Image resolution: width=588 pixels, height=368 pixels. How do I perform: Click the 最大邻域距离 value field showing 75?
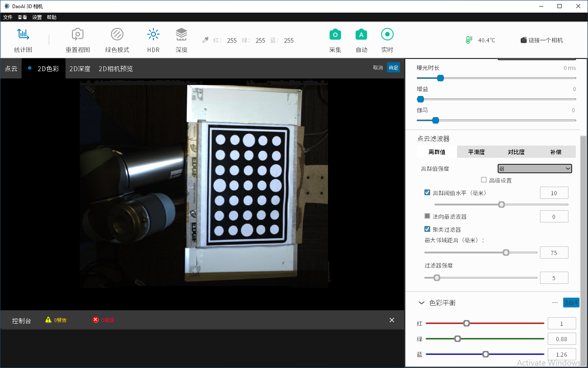point(554,253)
